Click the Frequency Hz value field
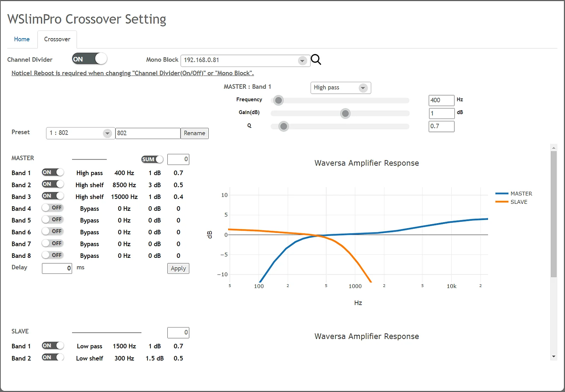565x392 pixels. coord(441,100)
